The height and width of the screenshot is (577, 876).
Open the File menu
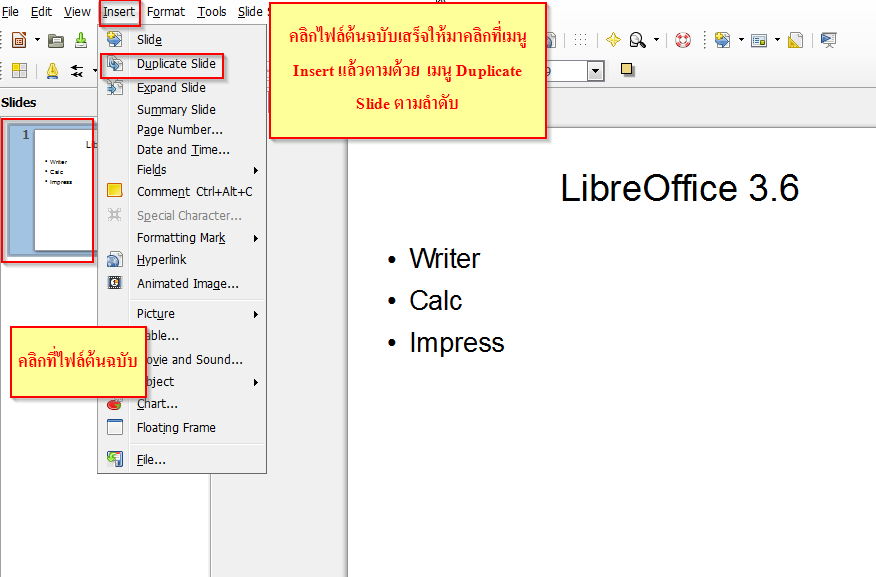coord(10,12)
